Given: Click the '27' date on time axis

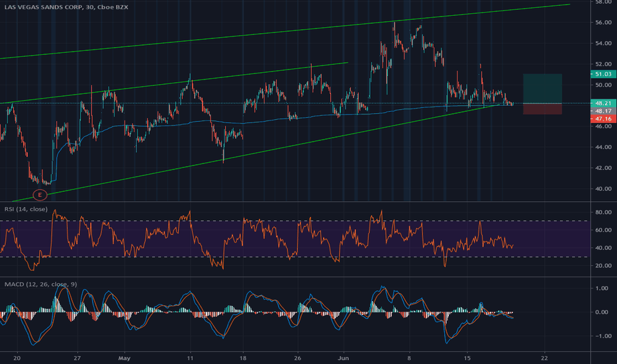Looking at the screenshot, I should [77, 358].
